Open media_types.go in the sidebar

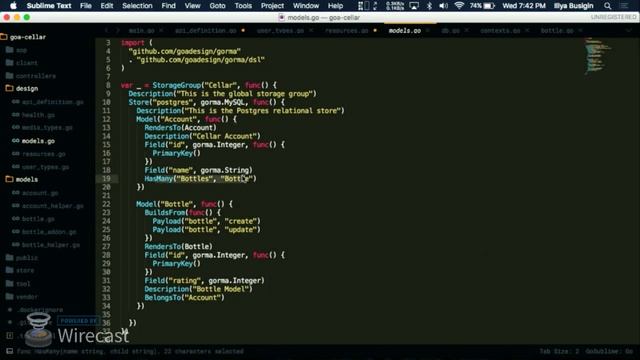tap(47, 128)
